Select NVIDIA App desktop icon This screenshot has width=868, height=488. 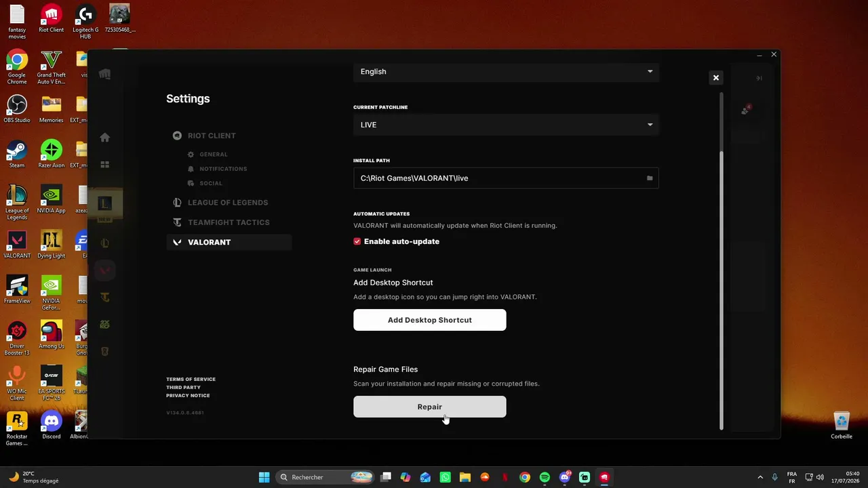51,199
